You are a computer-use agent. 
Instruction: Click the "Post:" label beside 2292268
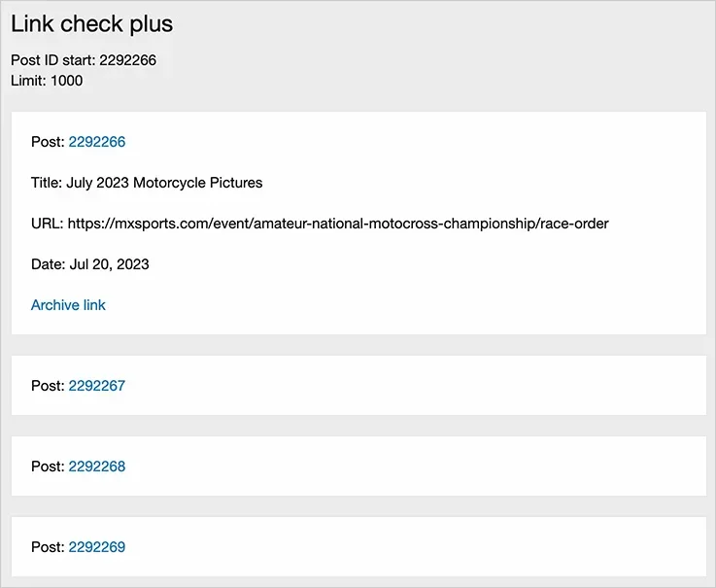click(48, 467)
